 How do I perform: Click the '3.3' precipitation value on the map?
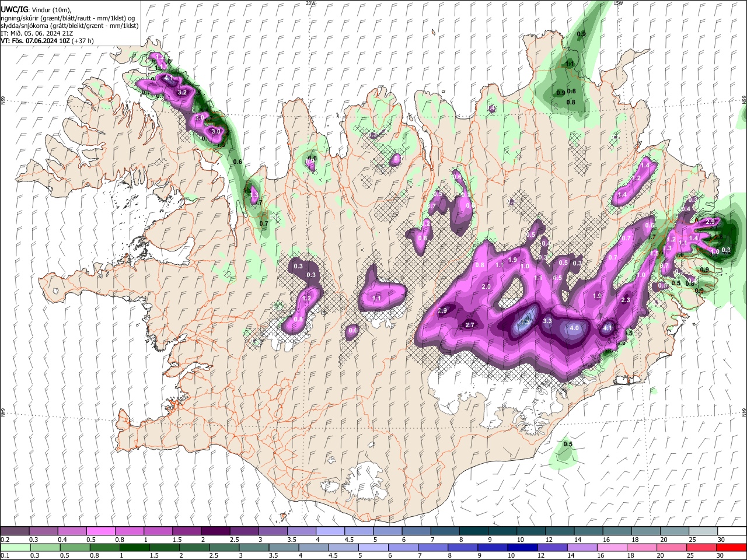coord(547,321)
